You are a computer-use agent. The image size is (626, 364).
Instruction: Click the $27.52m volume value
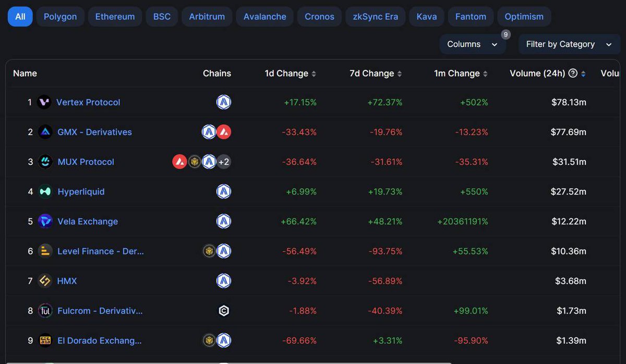click(569, 191)
